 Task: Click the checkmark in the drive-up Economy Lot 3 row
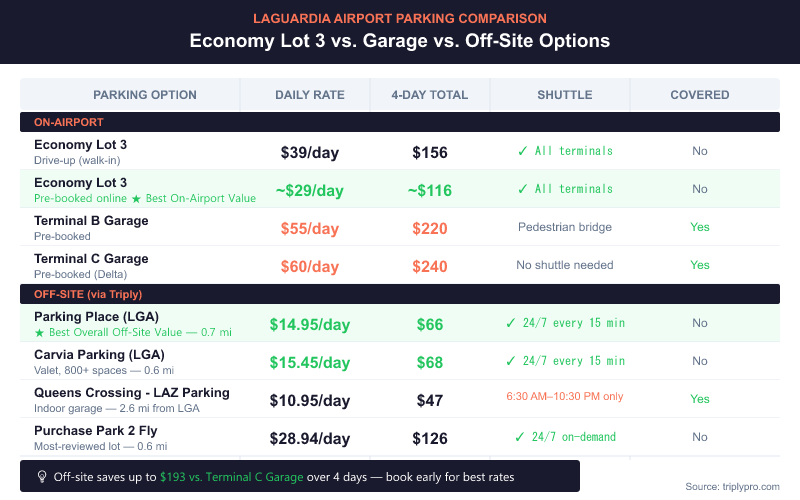(522, 151)
